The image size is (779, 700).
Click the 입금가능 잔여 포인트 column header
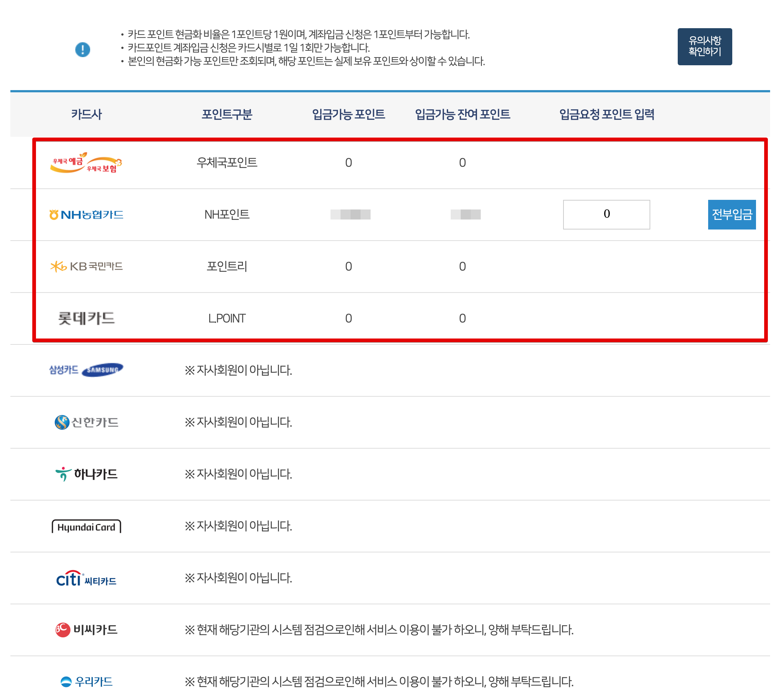462,114
